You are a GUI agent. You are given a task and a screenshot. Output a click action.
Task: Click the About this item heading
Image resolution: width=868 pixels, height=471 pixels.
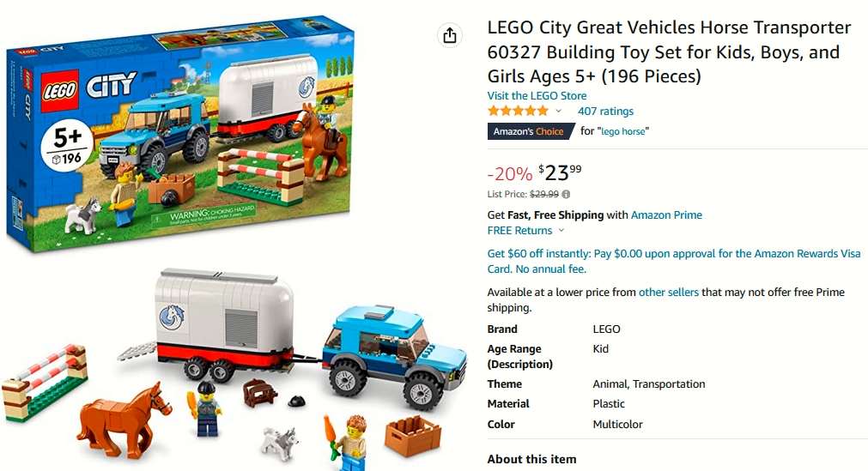pyautogui.click(x=531, y=459)
